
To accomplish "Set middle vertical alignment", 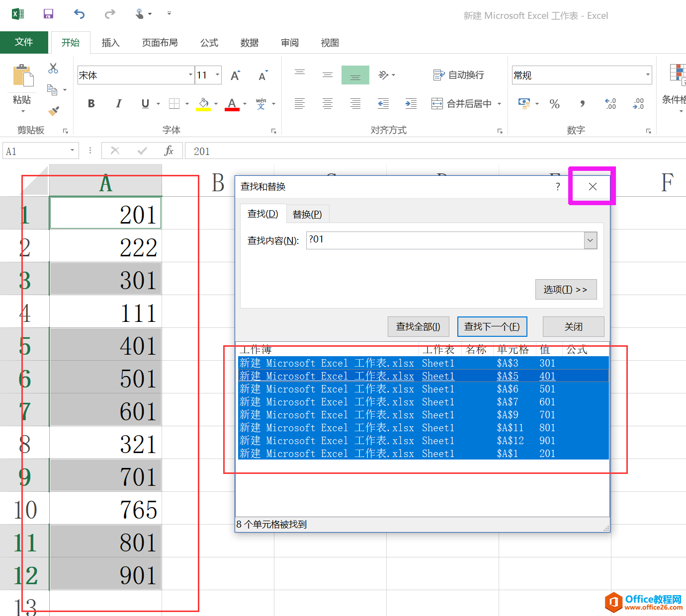I will click(328, 75).
